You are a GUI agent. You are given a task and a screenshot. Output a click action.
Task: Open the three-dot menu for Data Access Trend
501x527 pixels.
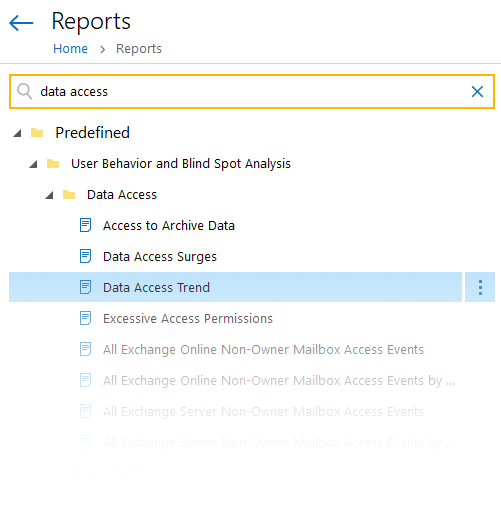click(480, 287)
